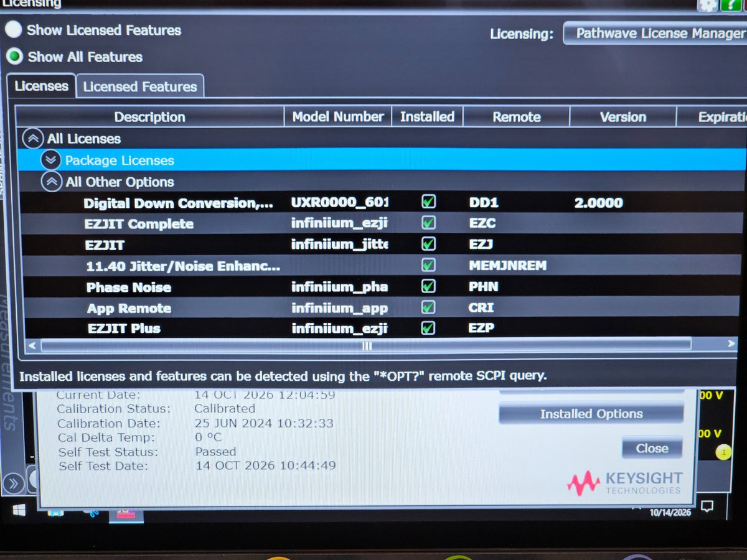The width and height of the screenshot is (747, 560).
Task: Click the Calibration Status Calibrated value
Action: 225,409
